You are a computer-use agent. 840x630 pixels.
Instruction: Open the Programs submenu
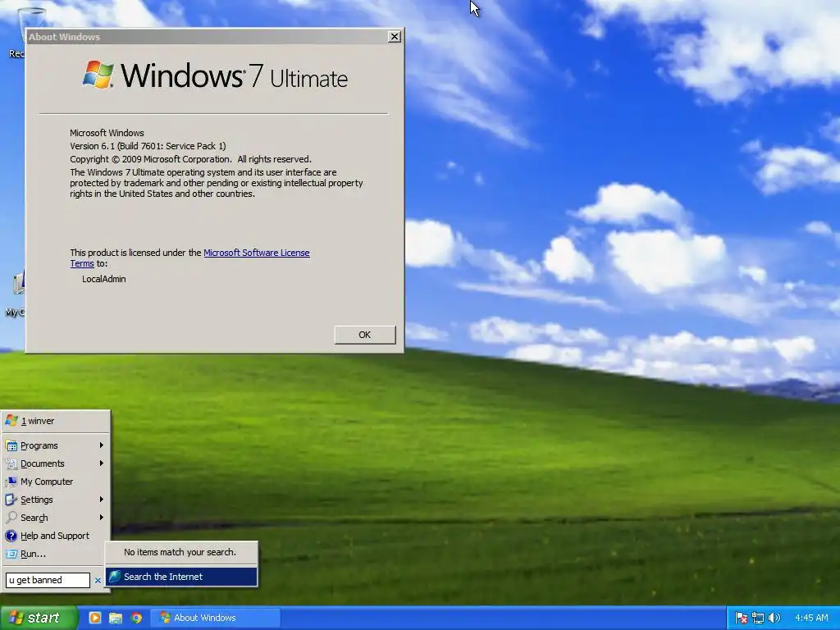pos(56,445)
